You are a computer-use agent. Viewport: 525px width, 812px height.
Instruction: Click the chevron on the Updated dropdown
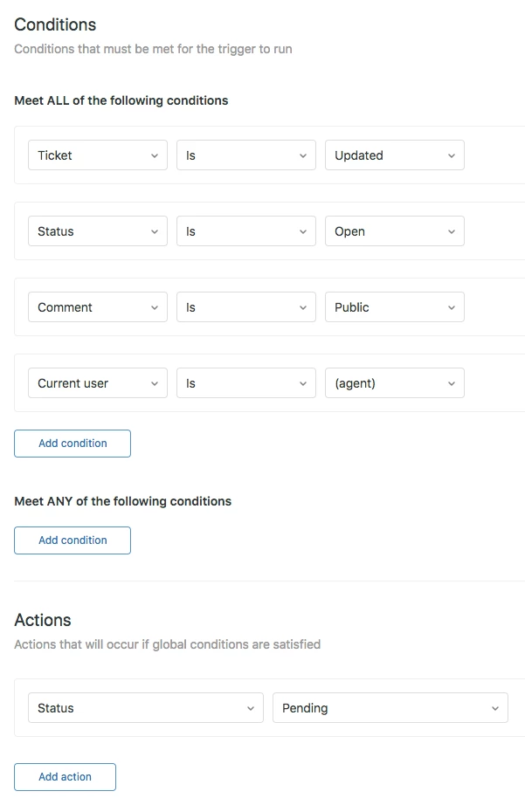click(x=452, y=155)
